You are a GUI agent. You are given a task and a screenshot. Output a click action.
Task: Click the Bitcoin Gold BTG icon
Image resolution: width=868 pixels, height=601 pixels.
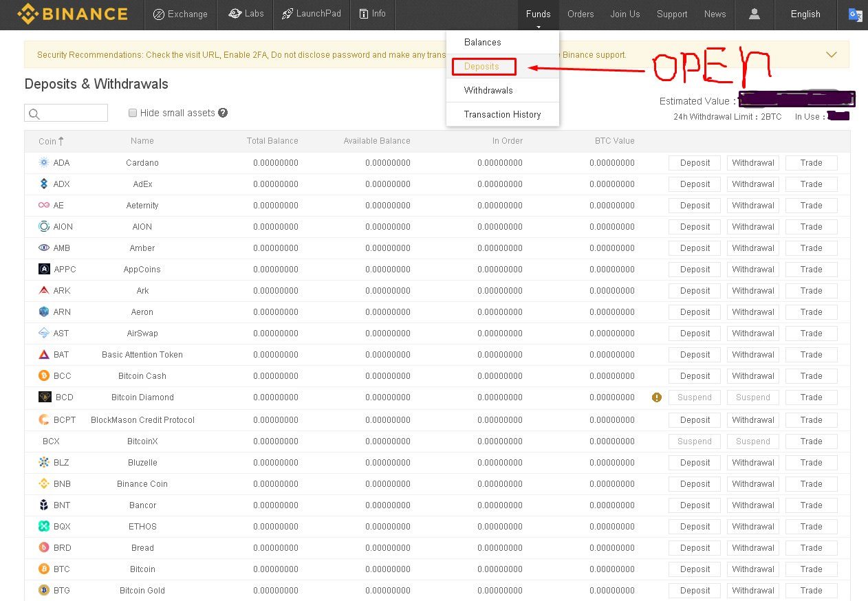[44, 591]
